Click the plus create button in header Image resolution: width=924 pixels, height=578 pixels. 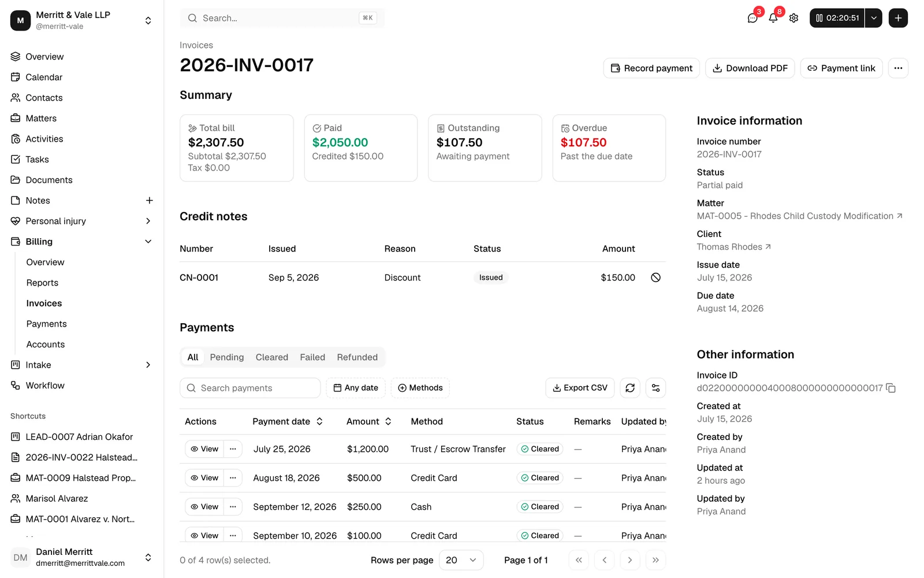[898, 18]
